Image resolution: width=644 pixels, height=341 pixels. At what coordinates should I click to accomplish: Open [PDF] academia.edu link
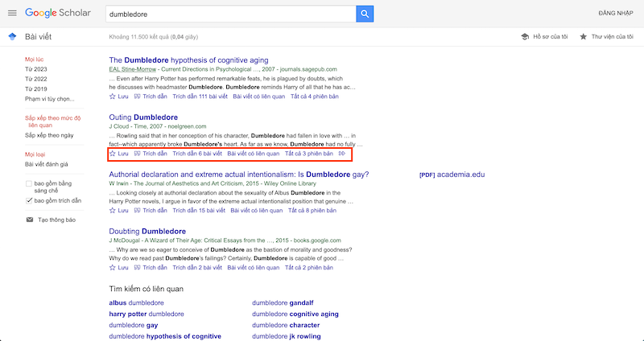coord(452,175)
